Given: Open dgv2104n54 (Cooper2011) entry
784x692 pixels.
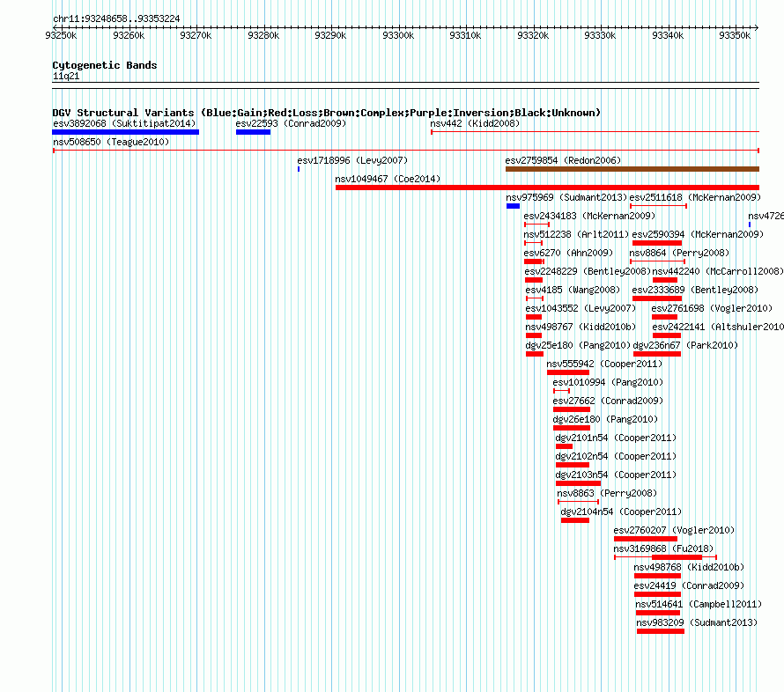Looking at the screenshot, I should (622, 512).
